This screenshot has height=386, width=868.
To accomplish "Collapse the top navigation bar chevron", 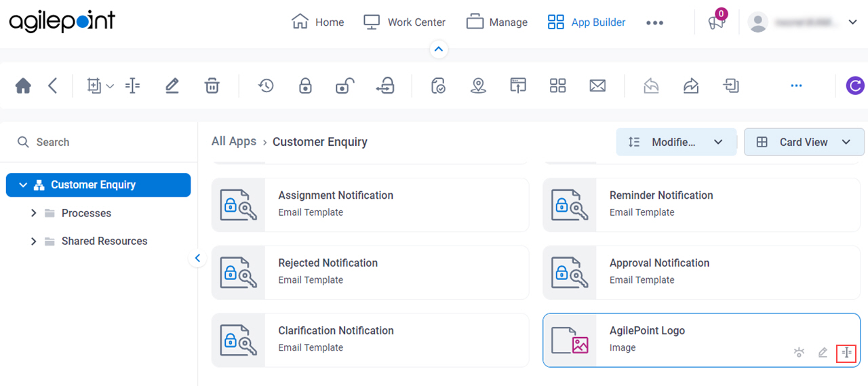I will pos(438,49).
